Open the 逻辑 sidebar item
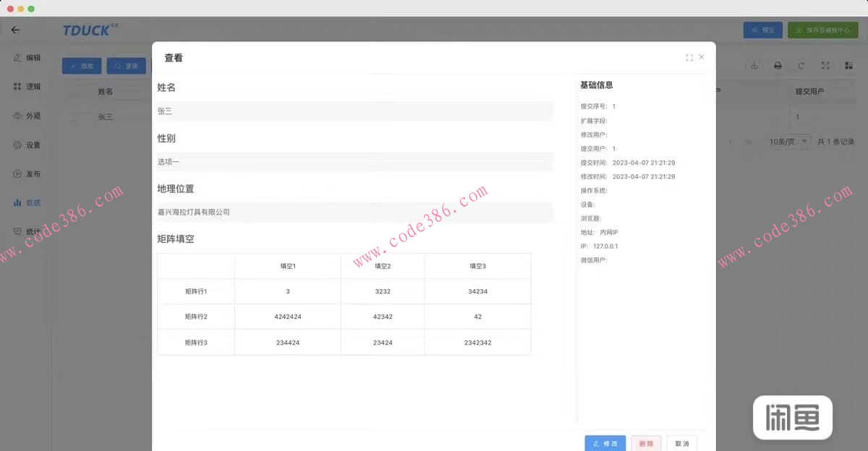 pos(27,87)
